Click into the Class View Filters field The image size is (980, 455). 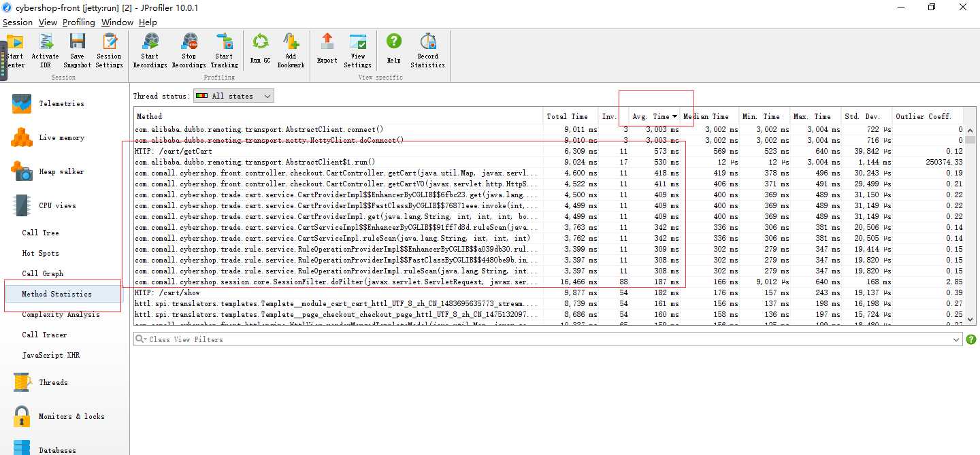(x=548, y=339)
